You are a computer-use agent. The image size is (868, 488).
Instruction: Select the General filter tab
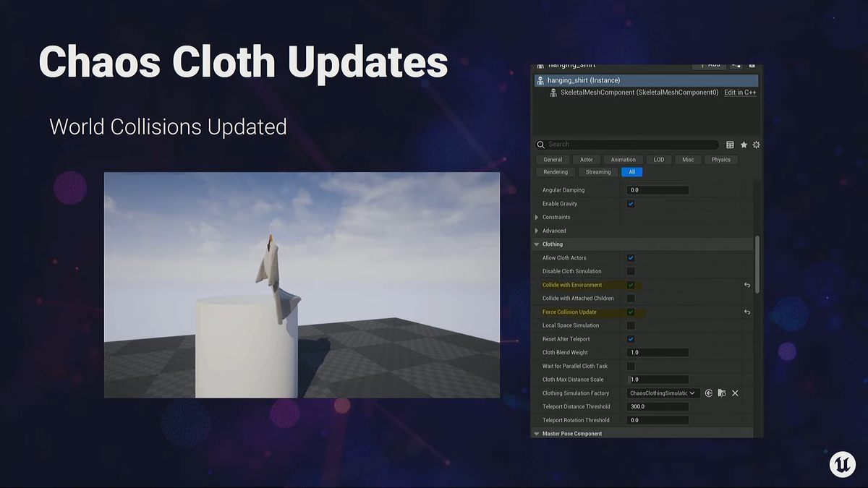coord(553,160)
